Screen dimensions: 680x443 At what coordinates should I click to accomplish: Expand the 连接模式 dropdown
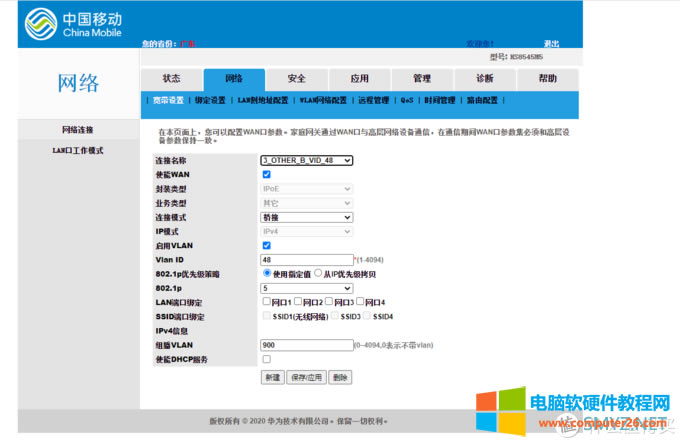[x=306, y=217]
